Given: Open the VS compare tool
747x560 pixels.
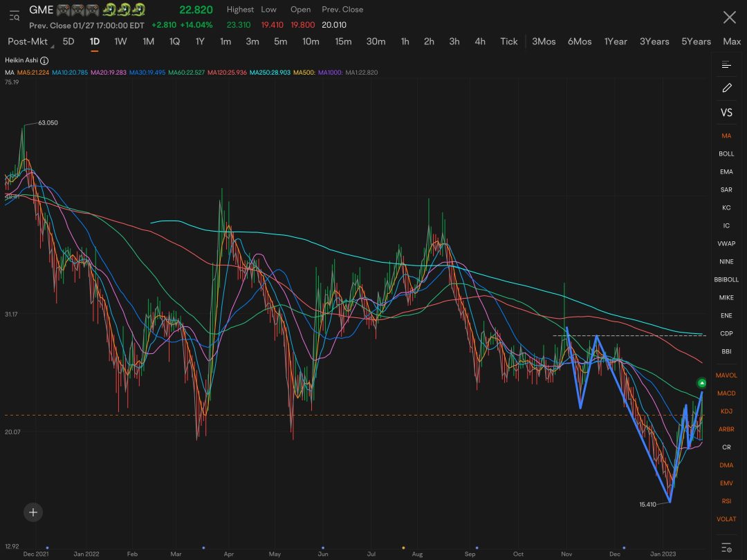Looking at the screenshot, I should pyautogui.click(x=726, y=113).
